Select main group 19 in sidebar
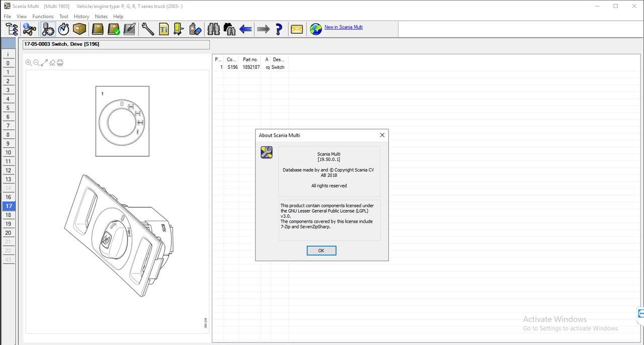This screenshot has width=644, height=345. (8, 224)
